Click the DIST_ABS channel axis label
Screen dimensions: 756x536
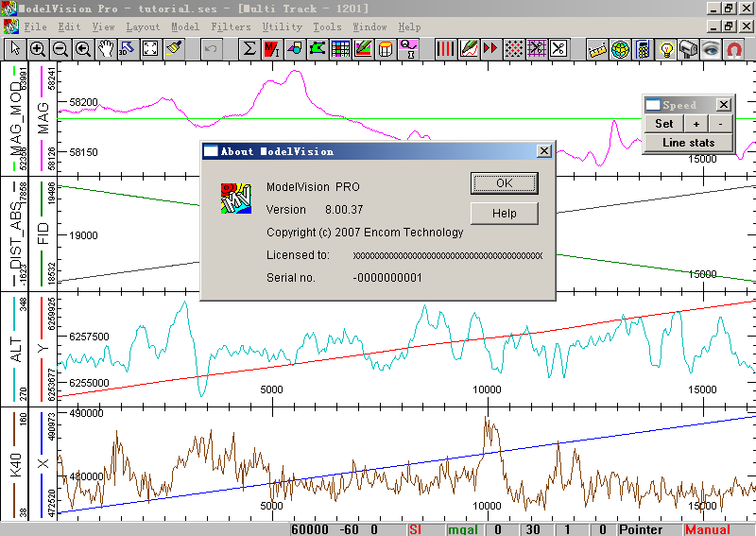(x=15, y=236)
